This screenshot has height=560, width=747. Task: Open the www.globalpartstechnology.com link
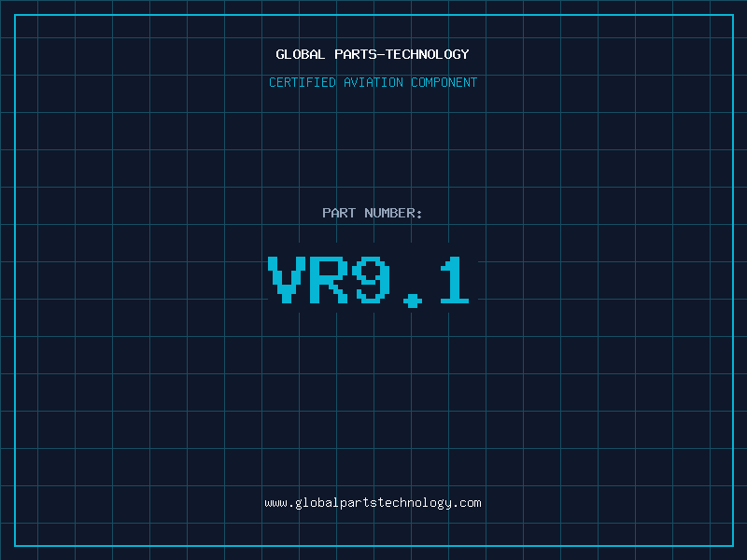(373, 503)
